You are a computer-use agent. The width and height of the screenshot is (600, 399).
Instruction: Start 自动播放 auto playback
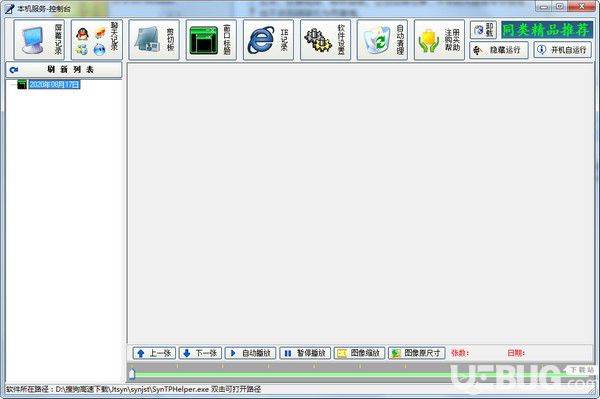251,353
